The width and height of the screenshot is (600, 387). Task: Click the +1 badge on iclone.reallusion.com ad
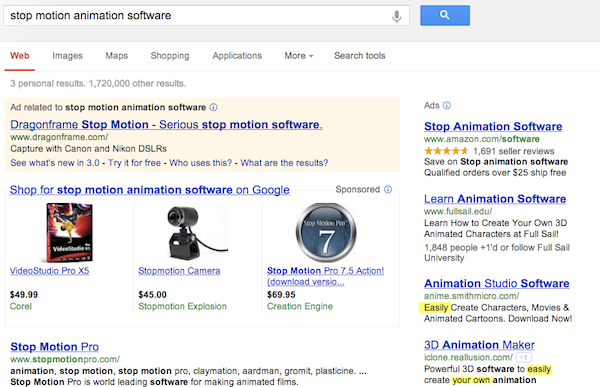click(x=523, y=357)
